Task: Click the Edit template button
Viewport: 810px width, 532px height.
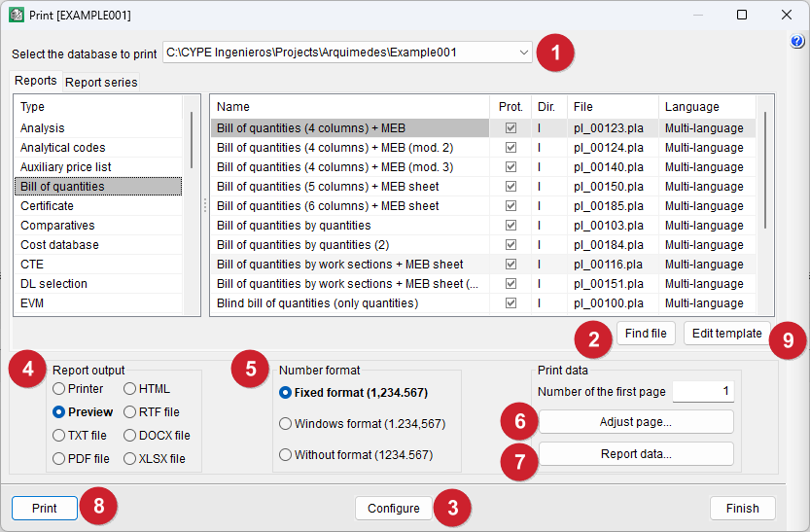Action: (x=726, y=334)
